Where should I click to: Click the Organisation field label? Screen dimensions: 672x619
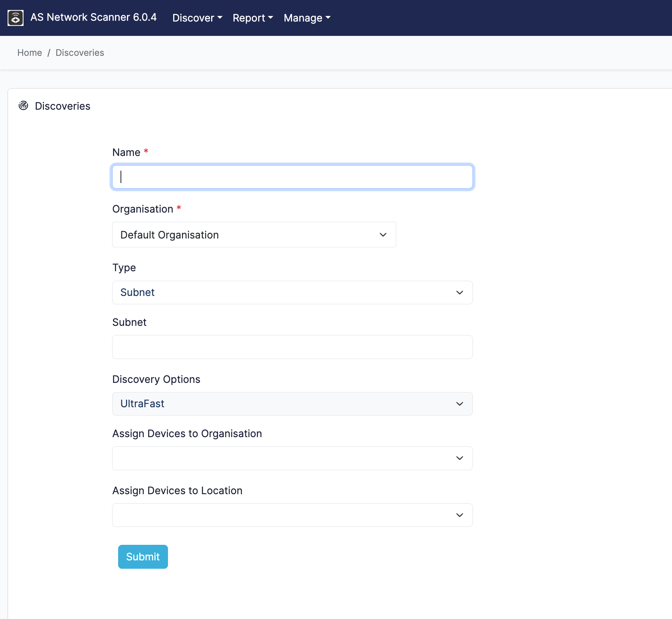(x=143, y=209)
